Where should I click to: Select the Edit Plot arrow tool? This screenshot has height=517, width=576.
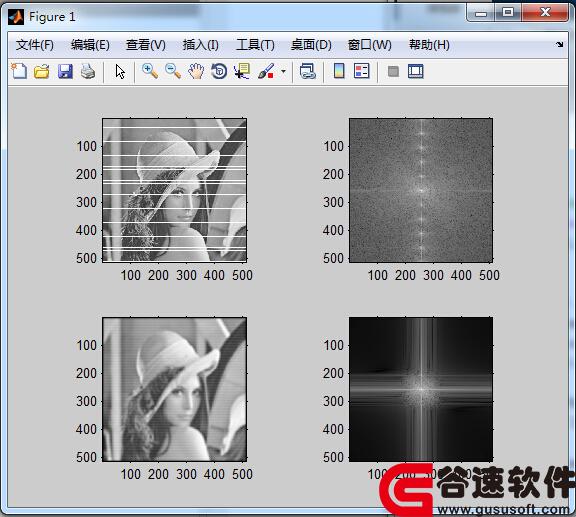click(120, 71)
